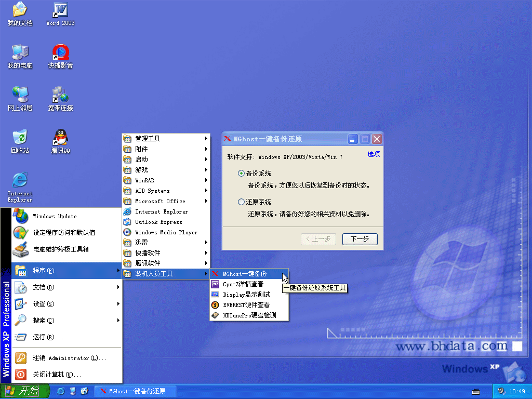
Task: Click the 开始 Start button
Action: (x=25, y=391)
